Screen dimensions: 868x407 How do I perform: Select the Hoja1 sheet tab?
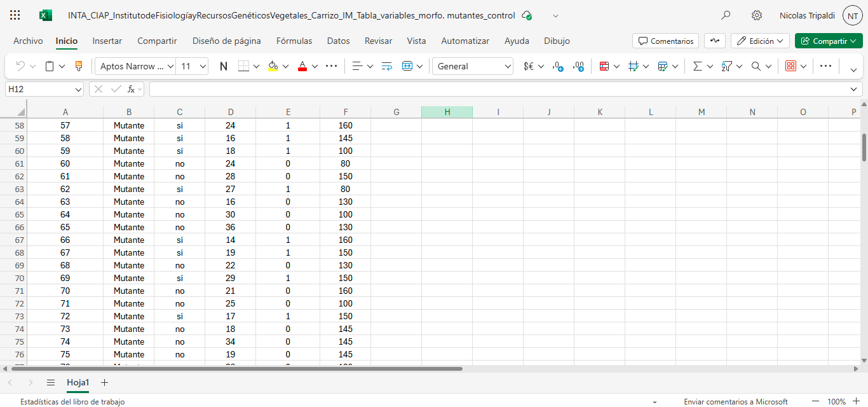pos(78,383)
